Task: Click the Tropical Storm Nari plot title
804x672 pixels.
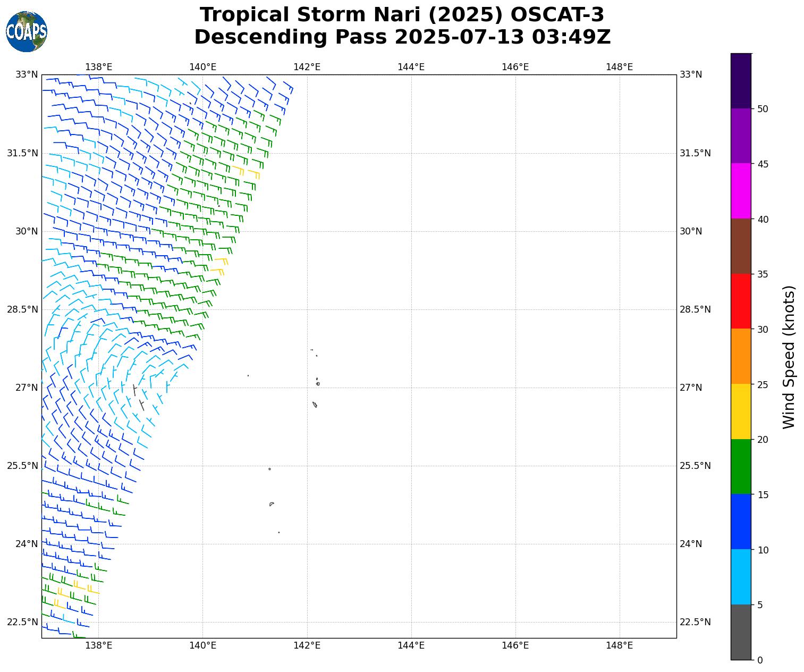Action: 402,15
